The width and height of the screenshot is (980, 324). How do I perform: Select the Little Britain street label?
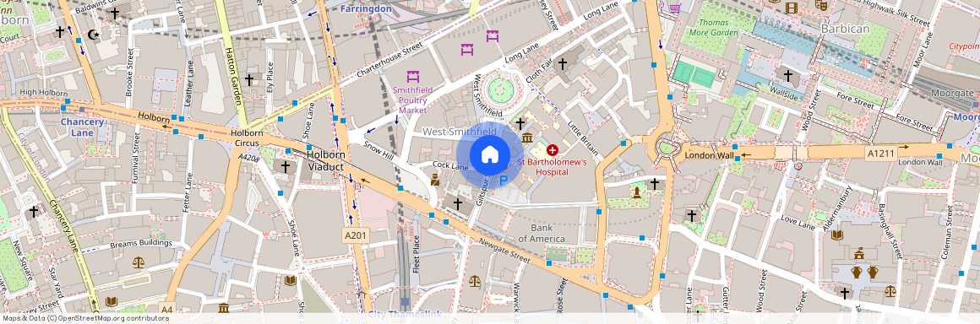583,138
